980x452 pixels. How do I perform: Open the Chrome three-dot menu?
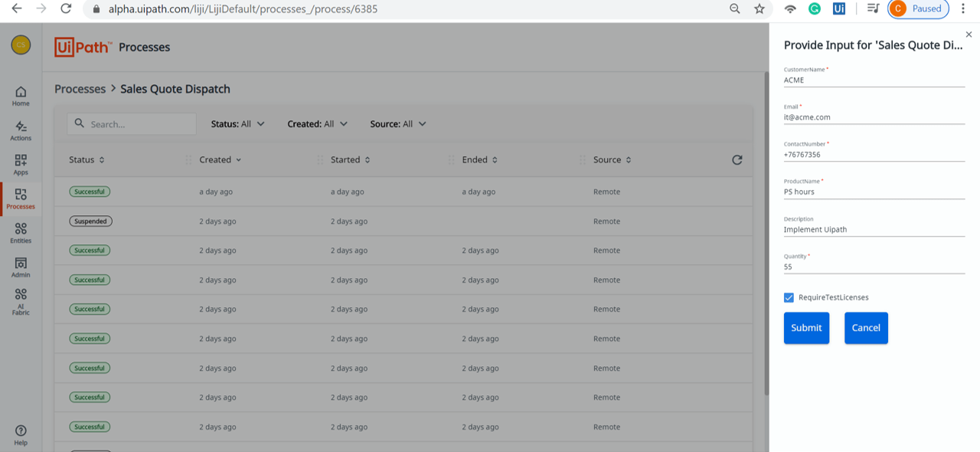coord(963,9)
